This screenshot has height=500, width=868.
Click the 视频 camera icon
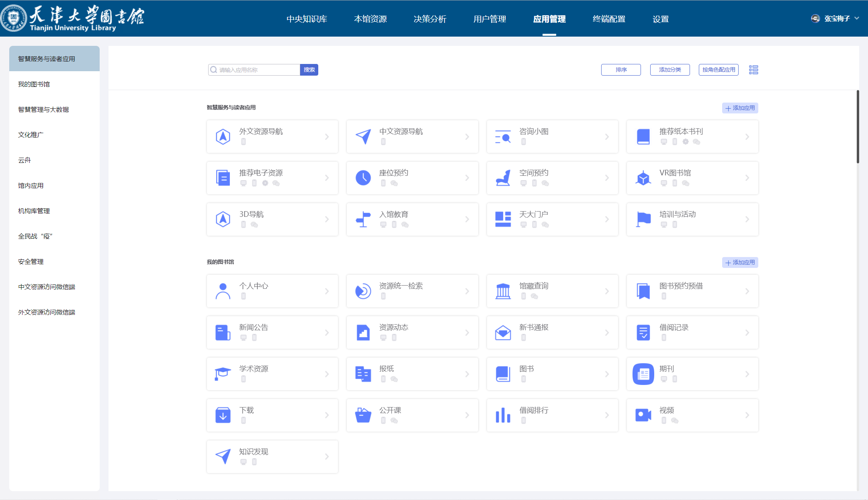pyautogui.click(x=643, y=415)
